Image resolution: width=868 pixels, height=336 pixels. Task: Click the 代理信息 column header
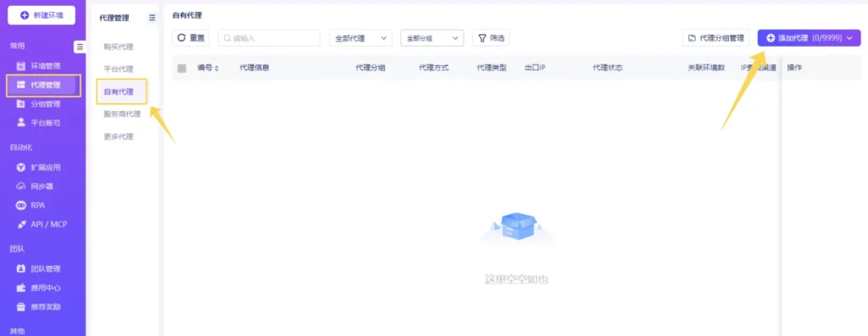[254, 68]
